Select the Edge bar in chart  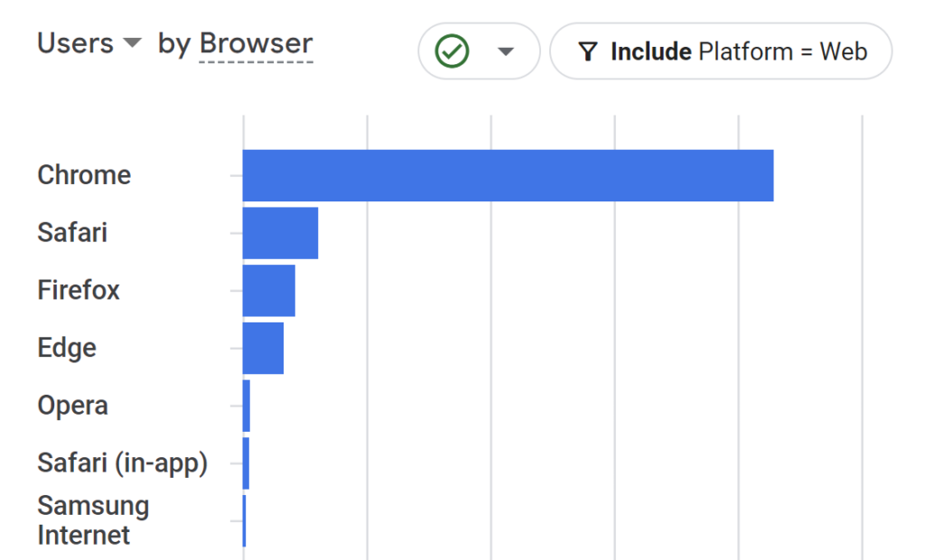pos(263,348)
